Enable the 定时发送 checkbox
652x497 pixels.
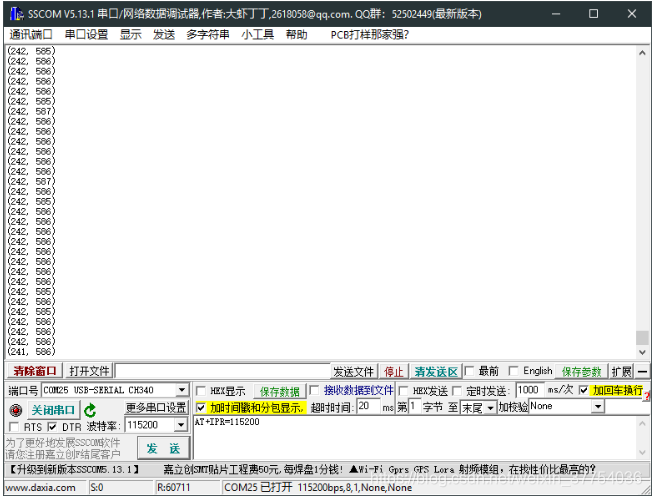point(457,391)
